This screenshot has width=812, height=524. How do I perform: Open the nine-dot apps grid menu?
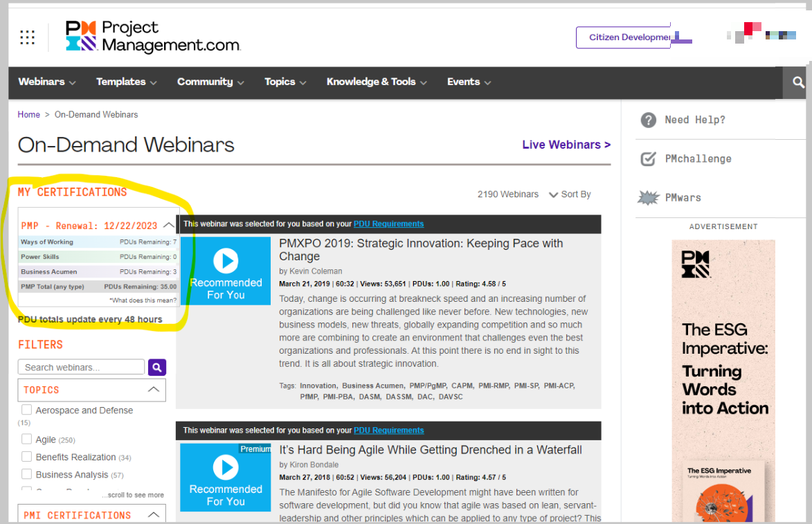point(27,37)
